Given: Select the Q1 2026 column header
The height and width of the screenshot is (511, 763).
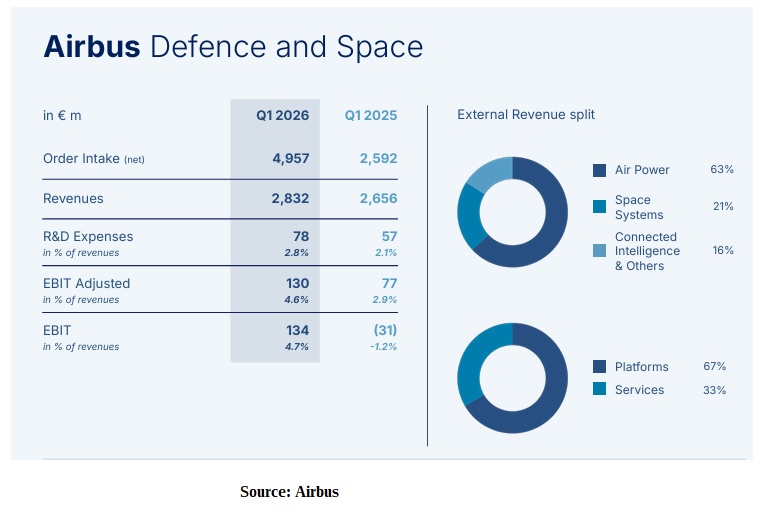Looking at the screenshot, I should (282, 116).
